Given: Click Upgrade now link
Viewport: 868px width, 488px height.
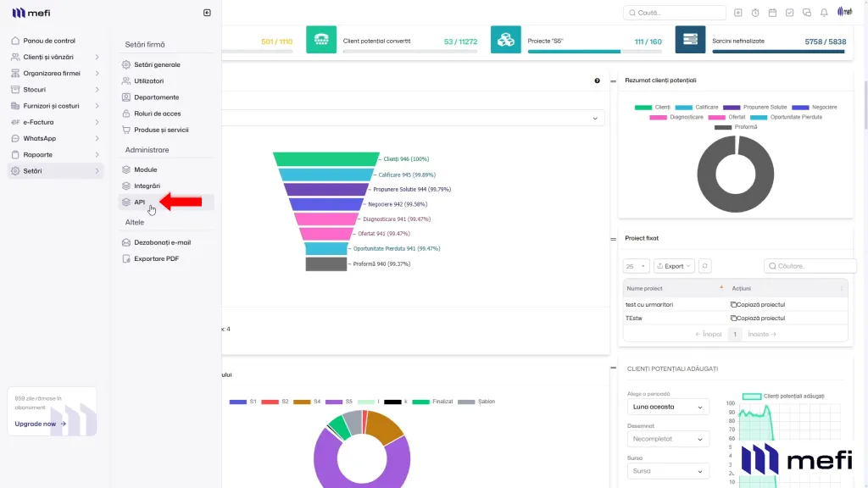Looking at the screenshot, I should 41,424.
